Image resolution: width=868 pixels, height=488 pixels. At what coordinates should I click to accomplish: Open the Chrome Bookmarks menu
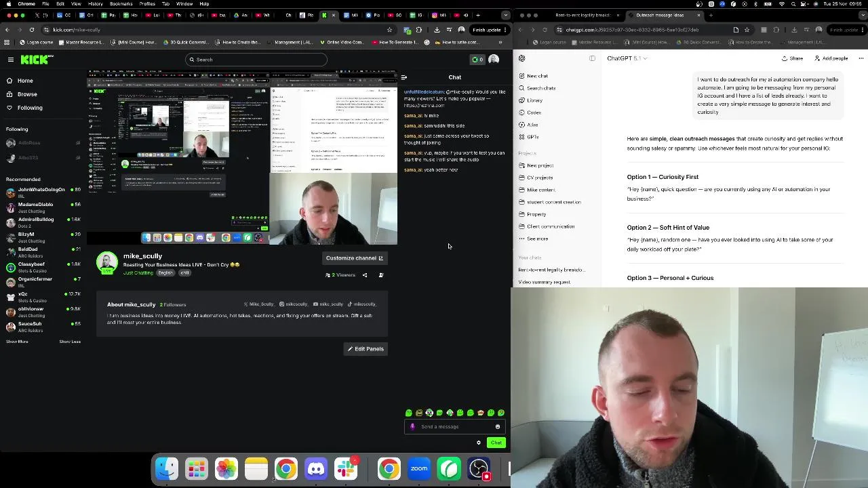[121, 4]
